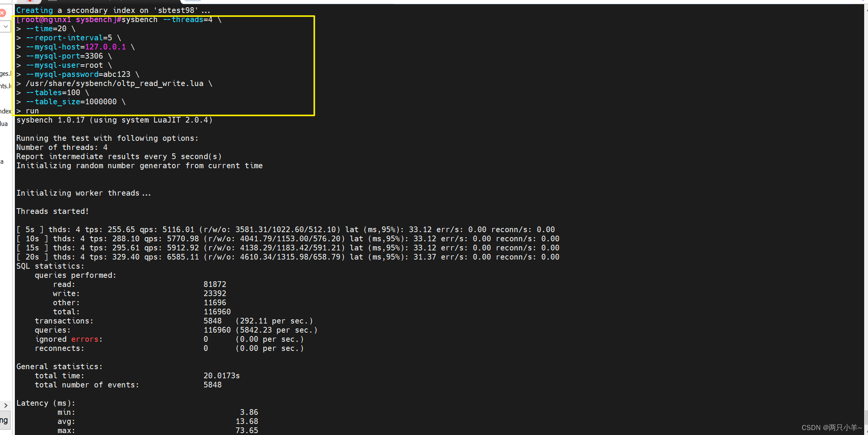
Task: Click the '[ 5s ]' interval report marker
Action: coord(30,229)
